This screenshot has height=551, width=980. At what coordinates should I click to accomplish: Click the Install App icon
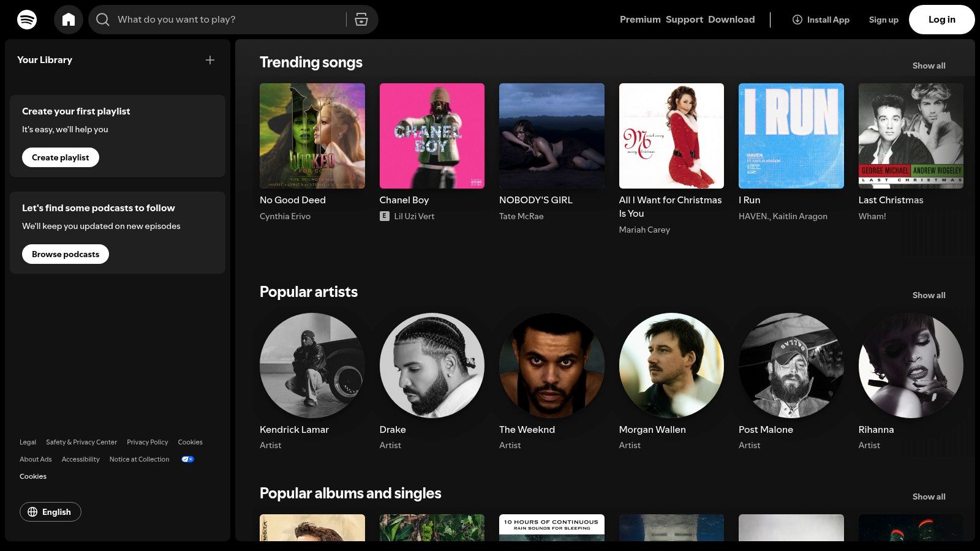pos(797,20)
